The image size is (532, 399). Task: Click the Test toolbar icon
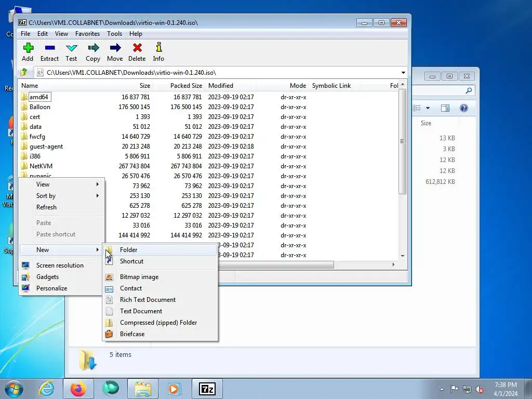tap(71, 48)
